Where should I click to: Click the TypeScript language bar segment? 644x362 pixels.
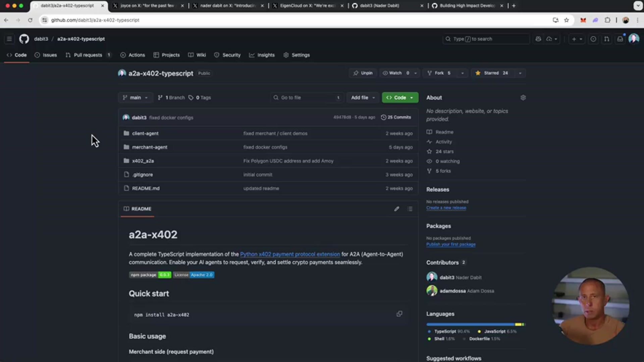pos(470,324)
